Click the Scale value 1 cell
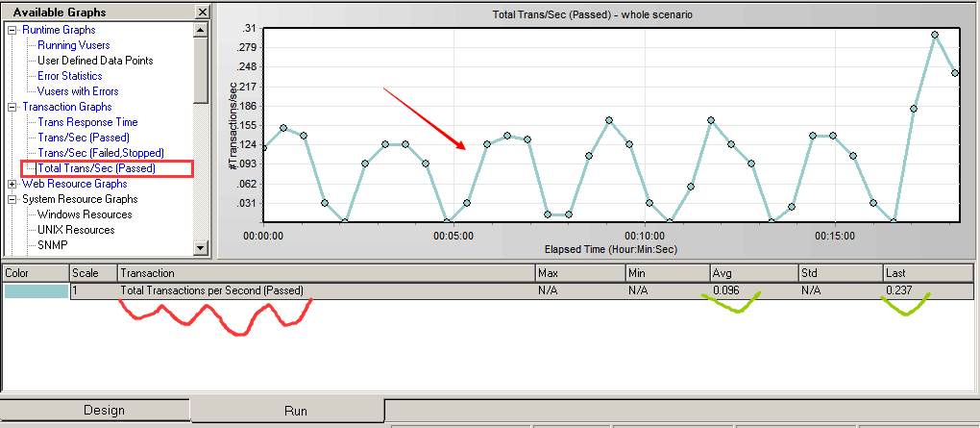 click(93, 291)
